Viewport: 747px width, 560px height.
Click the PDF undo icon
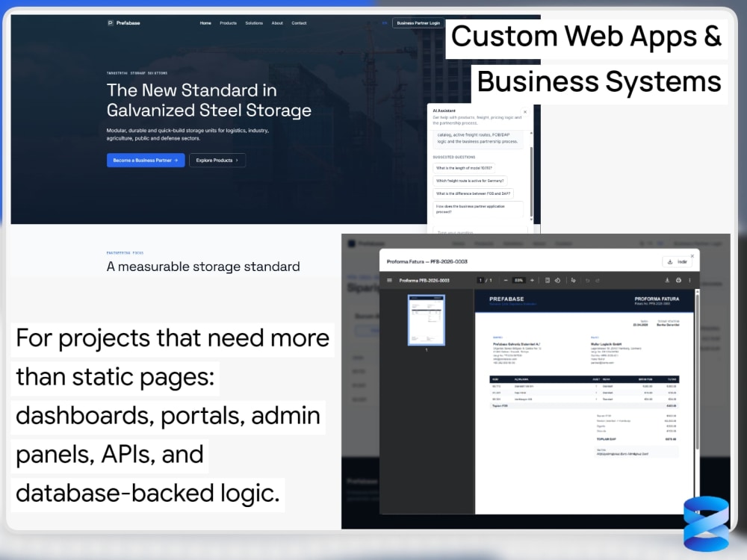[587, 281]
